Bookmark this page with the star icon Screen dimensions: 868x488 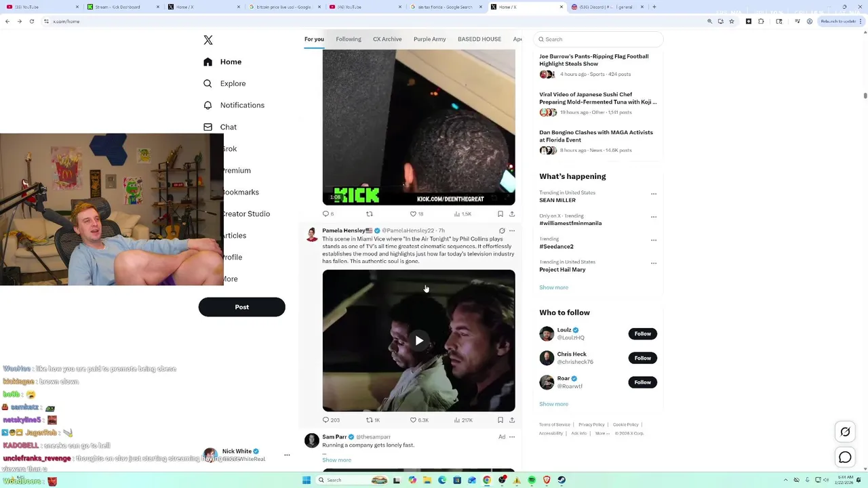coord(732,21)
